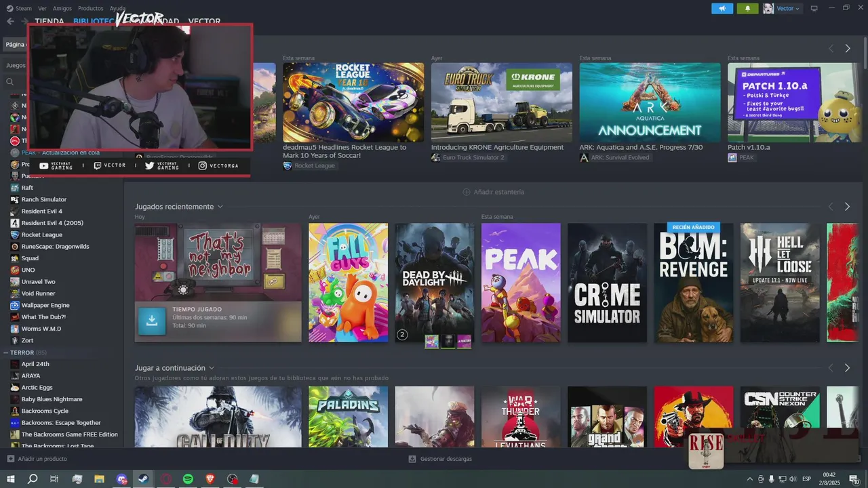Open the Productos menu

91,8
